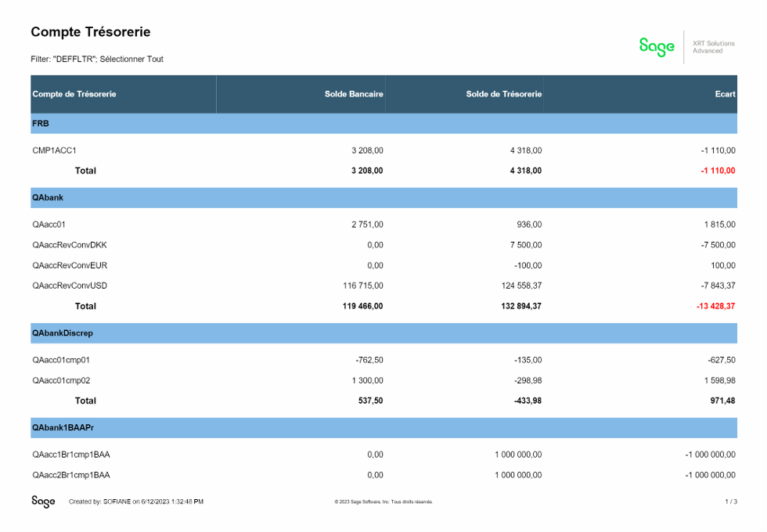Click the QAaccRevConvDKK account entry

click(70, 245)
